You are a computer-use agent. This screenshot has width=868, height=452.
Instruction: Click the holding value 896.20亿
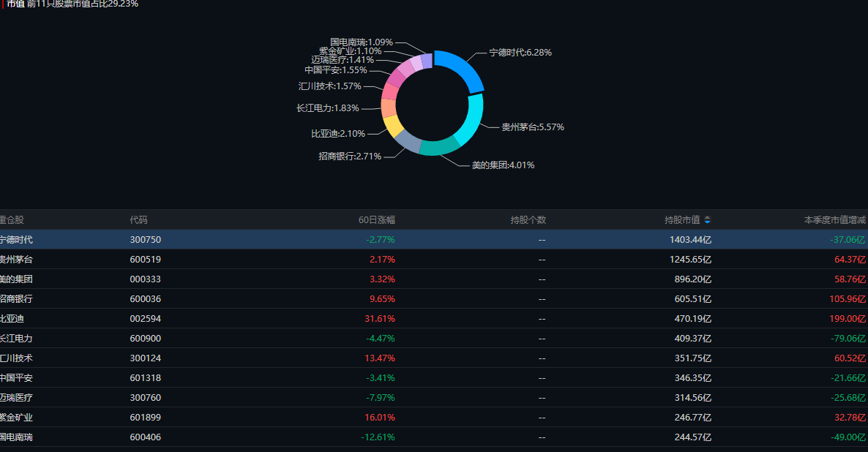(x=692, y=279)
